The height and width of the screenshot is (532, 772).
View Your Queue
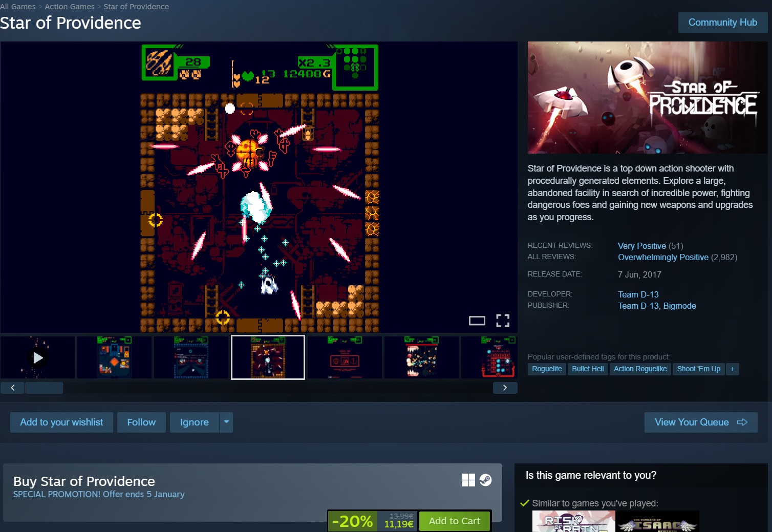coord(701,422)
